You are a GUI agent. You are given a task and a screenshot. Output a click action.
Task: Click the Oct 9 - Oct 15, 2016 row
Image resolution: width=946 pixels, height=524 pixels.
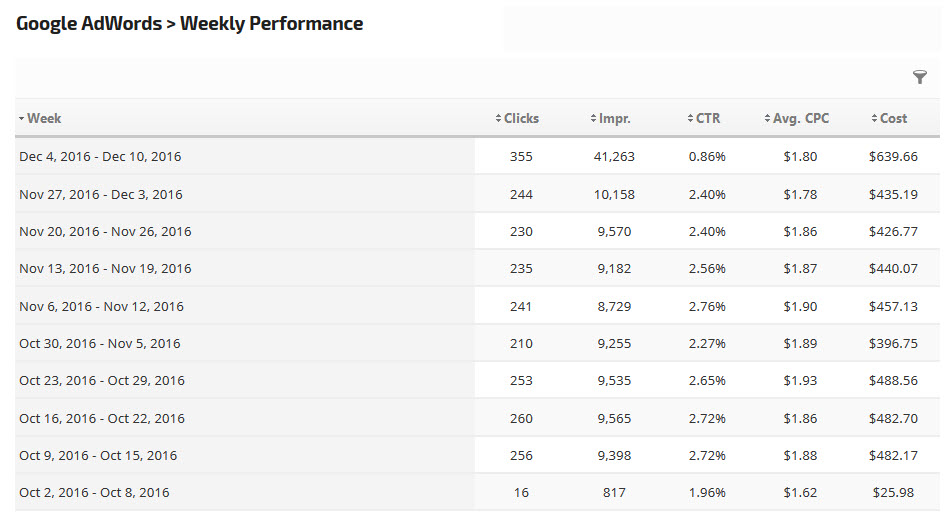(98, 455)
